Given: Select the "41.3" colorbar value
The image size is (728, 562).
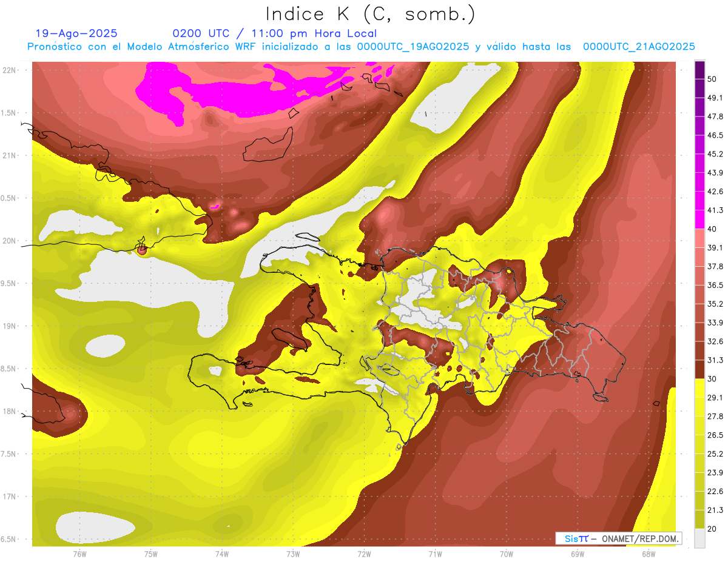Looking at the screenshot, I should click(x=715, y=210).
